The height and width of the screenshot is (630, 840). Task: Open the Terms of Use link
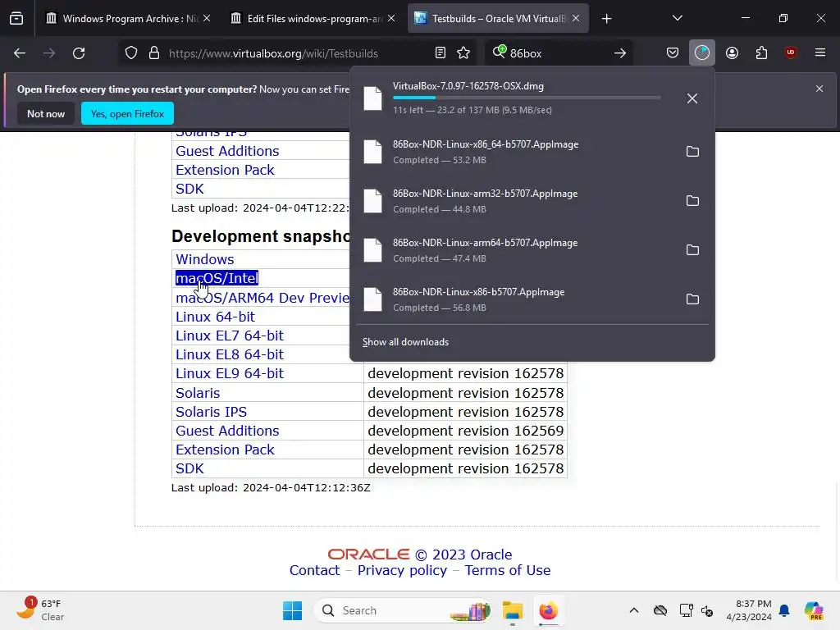(x=507, y=570)
